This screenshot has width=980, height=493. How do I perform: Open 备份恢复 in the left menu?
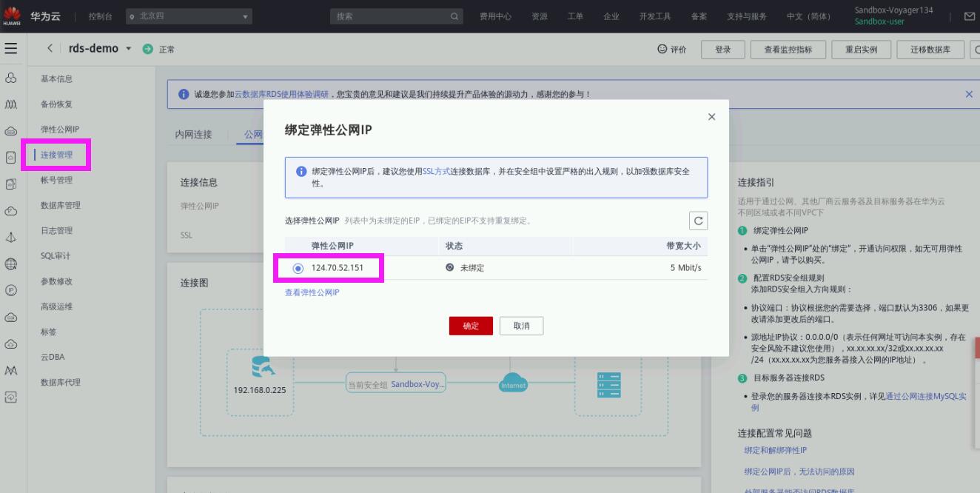56,104
